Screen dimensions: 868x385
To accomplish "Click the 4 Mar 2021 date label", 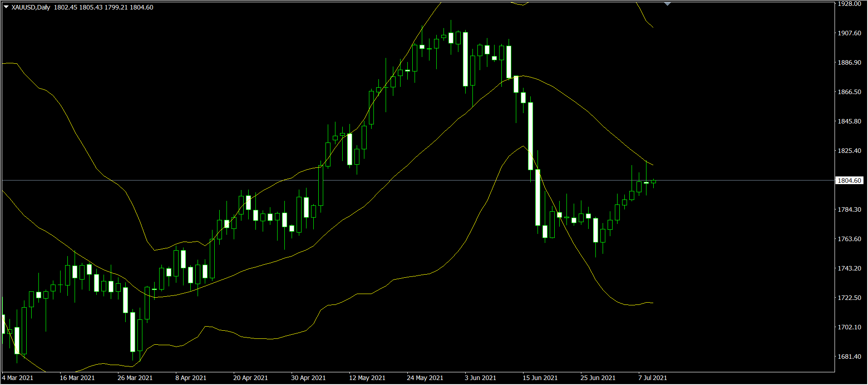I will click(18, 378).
